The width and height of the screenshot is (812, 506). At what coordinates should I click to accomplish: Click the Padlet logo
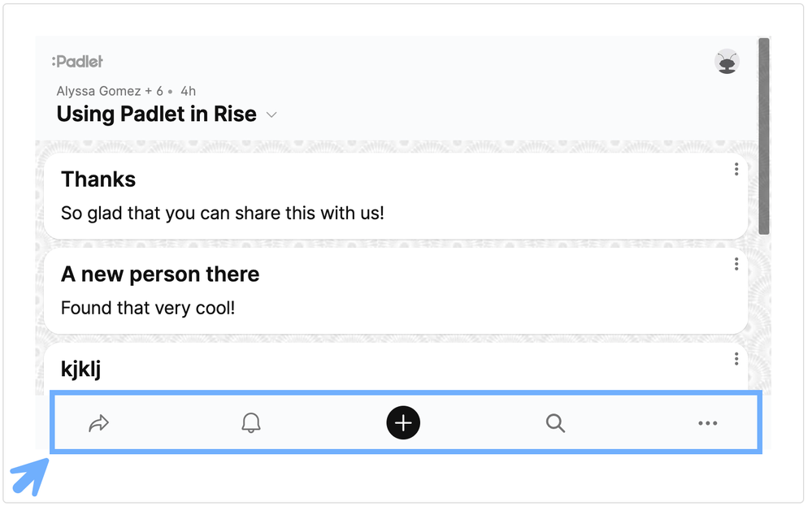coord(77,62)
